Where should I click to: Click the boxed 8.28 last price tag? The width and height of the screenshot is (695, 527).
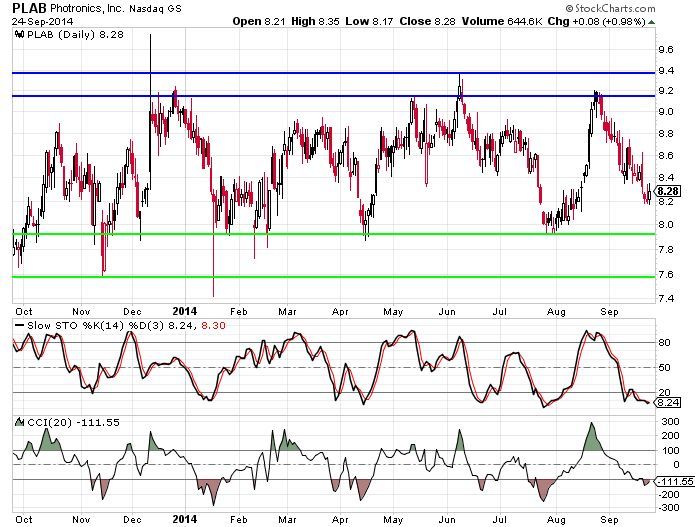coord(668,191)
